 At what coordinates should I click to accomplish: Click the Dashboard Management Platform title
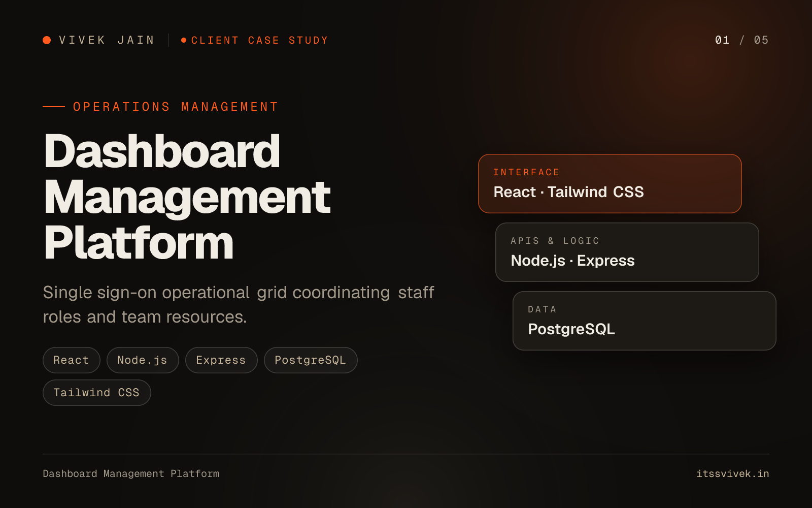coord(187,197)
